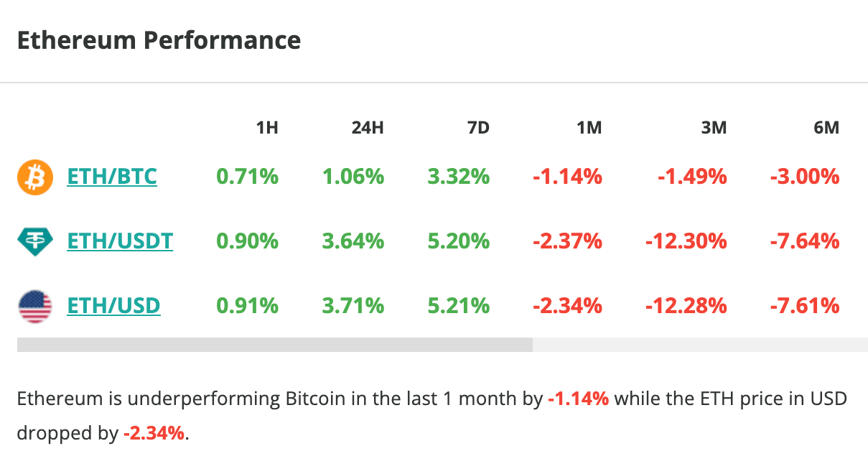Image resolution: width=868 pixels, height=474 pixels.
Task: Click the green Tether logo icon
Action: click(x=34, y=241)
